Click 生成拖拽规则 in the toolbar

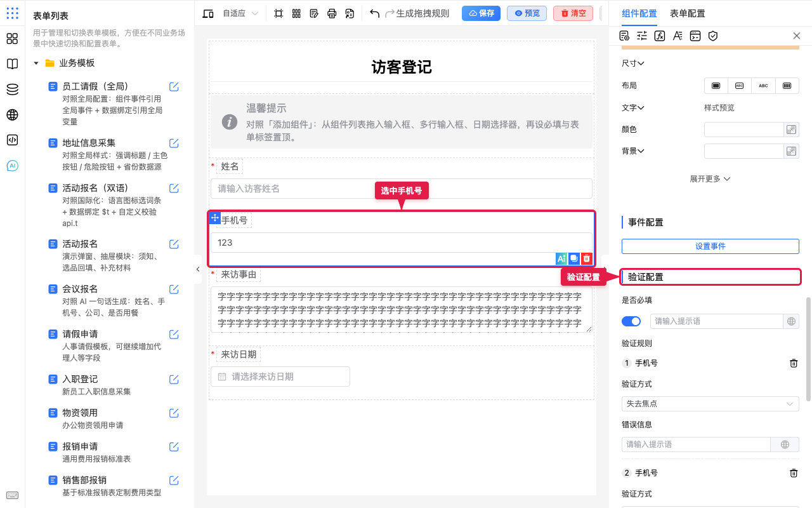pos(422,13)
